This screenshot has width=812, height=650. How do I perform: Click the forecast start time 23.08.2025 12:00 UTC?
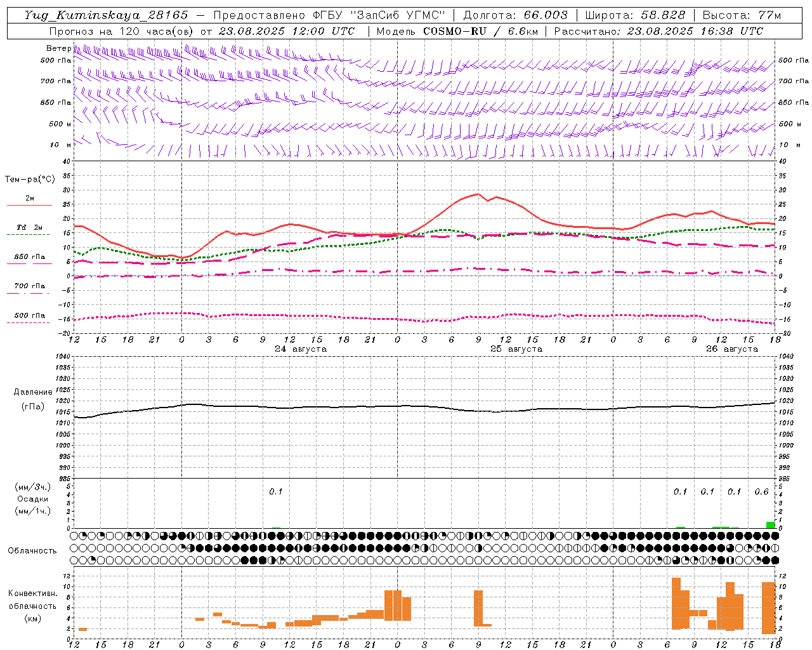[287, 31]
